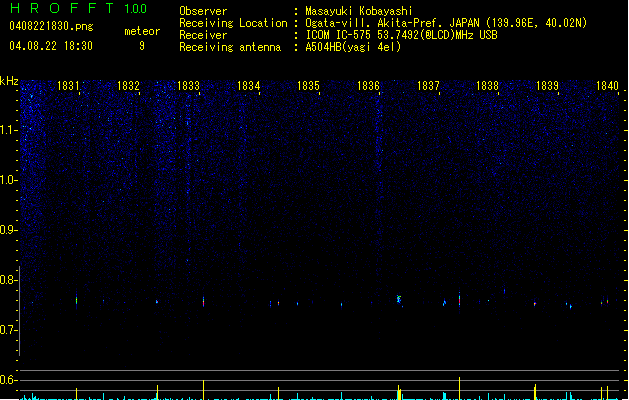Click the echo streak near 1831
This screenshot has height=400, width=629.
tap(76, 301)
